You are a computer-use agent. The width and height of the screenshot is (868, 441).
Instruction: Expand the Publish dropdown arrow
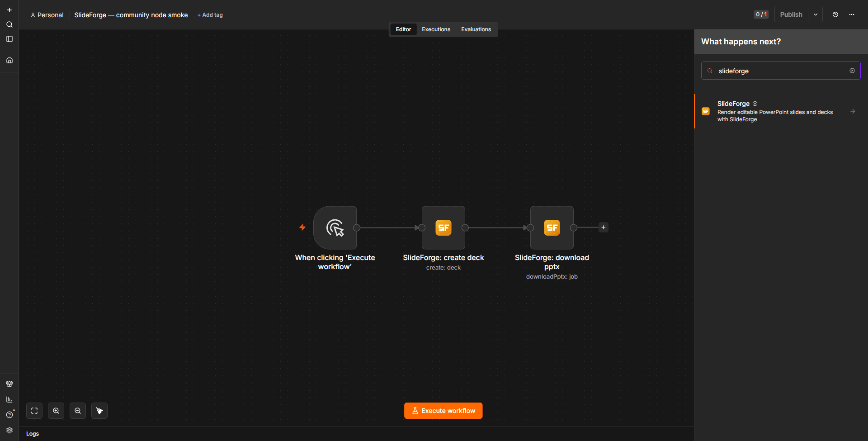pyautogui.click(x=816, y=14)
